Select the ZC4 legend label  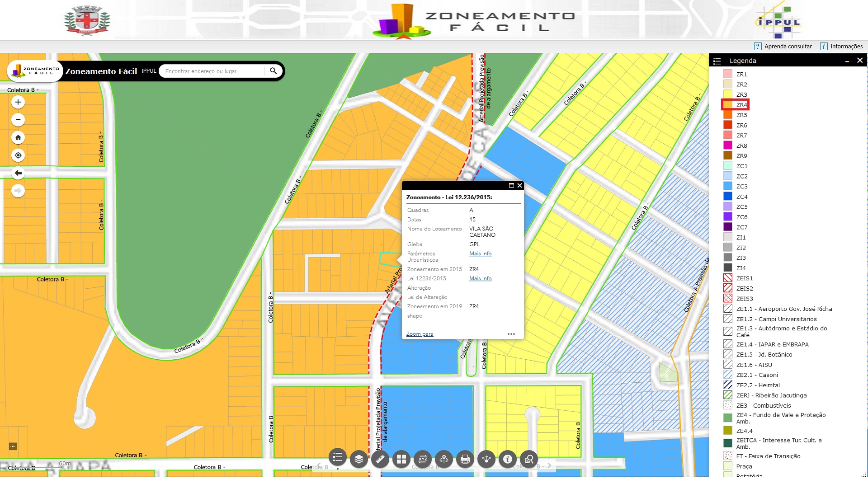742,197
